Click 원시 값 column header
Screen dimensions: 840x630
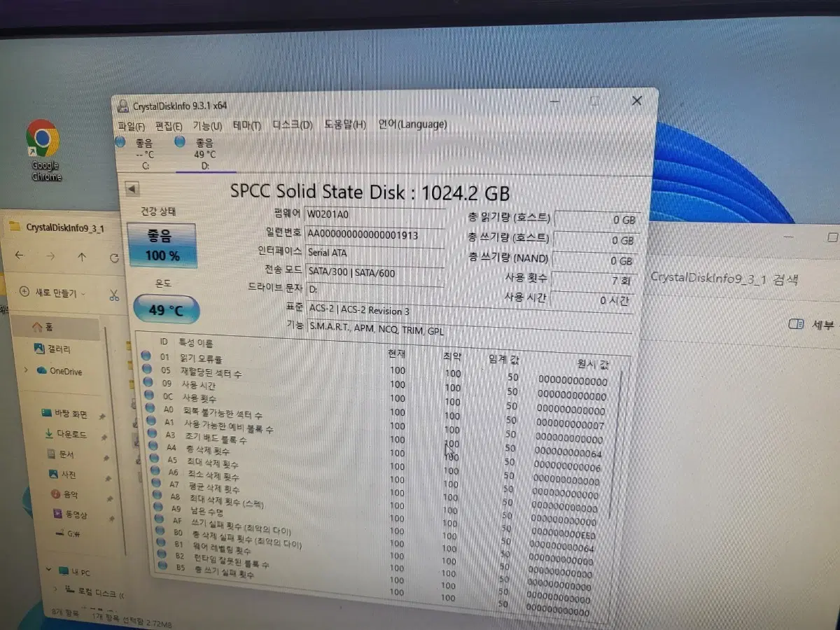(592, 365)
